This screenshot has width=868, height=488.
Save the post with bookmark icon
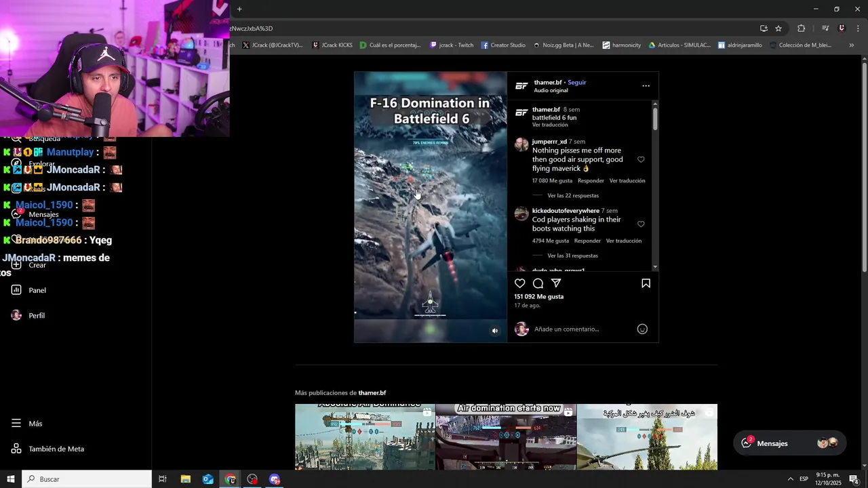pos(646,283)
